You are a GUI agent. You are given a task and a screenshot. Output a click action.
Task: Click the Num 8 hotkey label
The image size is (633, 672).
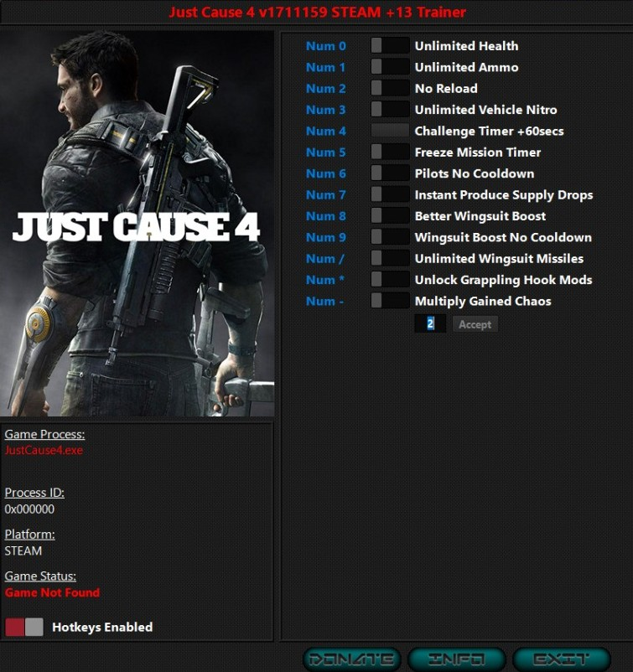326,216
